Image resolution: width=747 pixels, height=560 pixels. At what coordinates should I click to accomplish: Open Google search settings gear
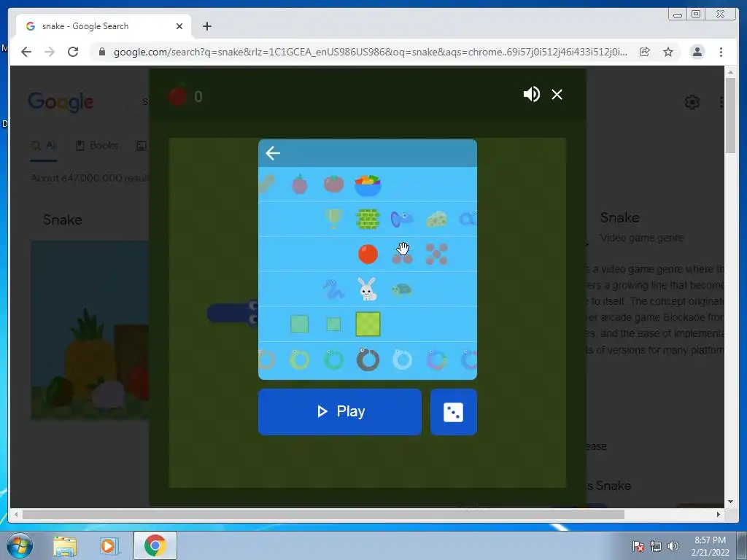click(x=692, y=102)
